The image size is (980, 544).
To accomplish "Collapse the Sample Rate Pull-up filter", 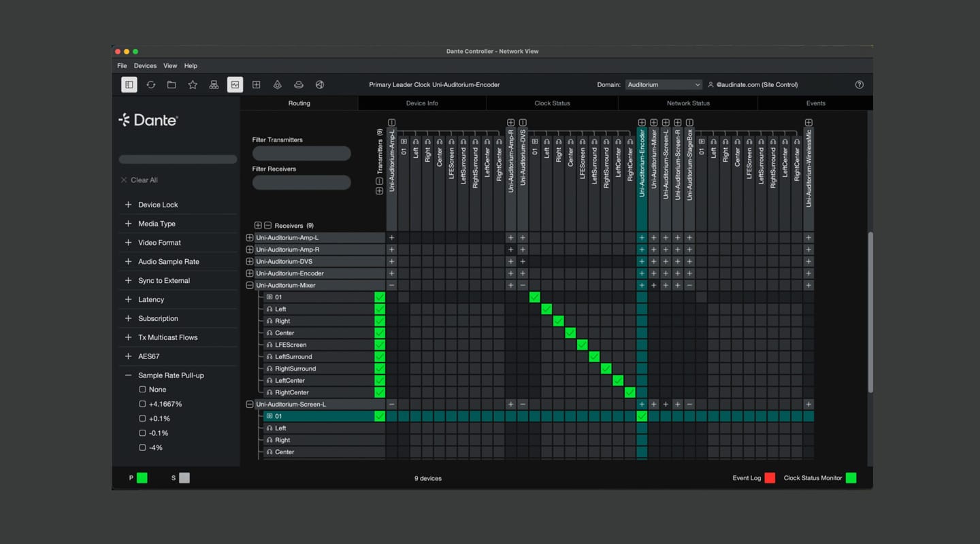I will coord(128,375).
